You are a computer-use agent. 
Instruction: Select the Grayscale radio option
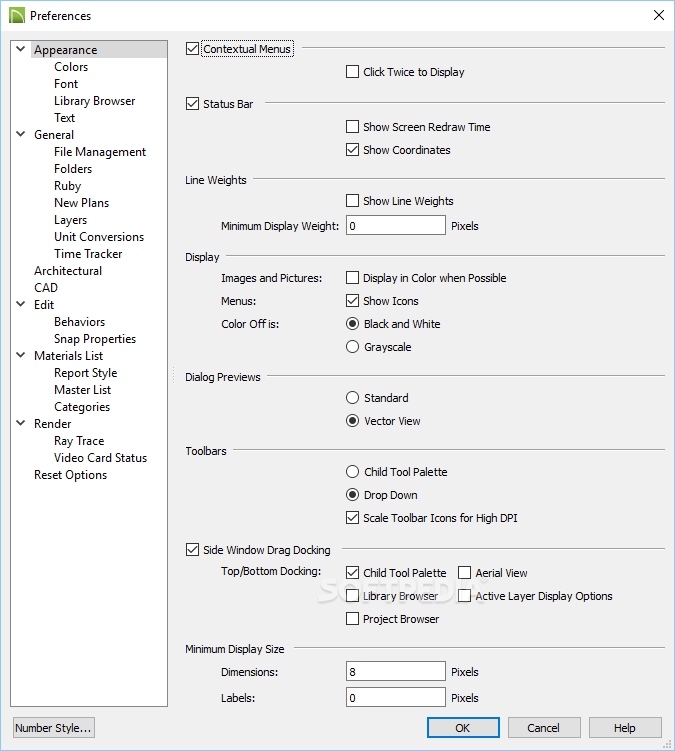pos(352,347)
